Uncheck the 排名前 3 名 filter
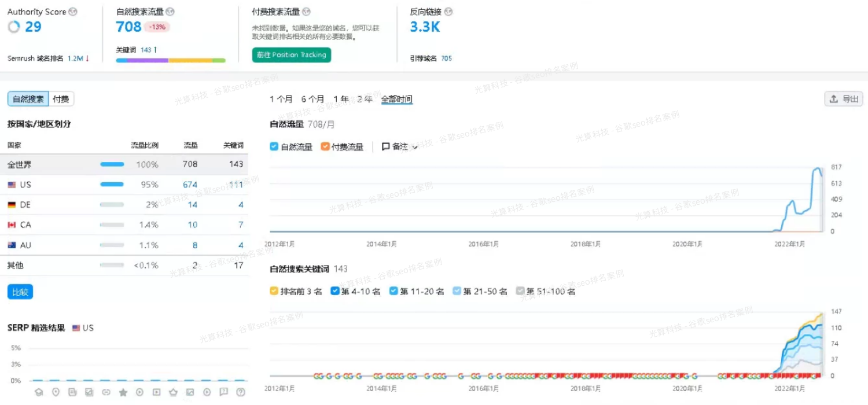The image size is (868, 405). pos(274,290)
